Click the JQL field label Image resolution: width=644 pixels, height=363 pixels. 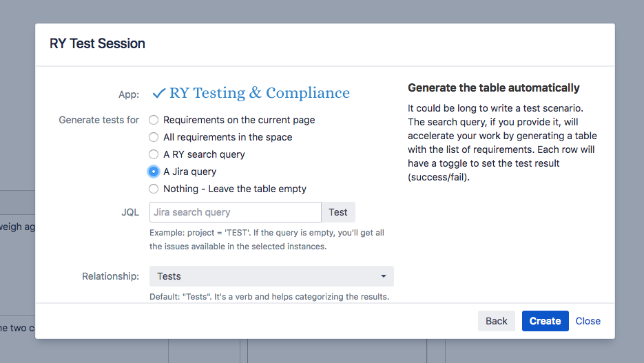(x=130, y=212)
